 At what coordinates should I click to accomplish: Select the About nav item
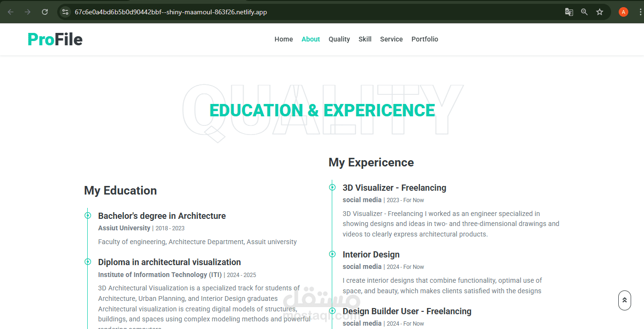[311, 39]
